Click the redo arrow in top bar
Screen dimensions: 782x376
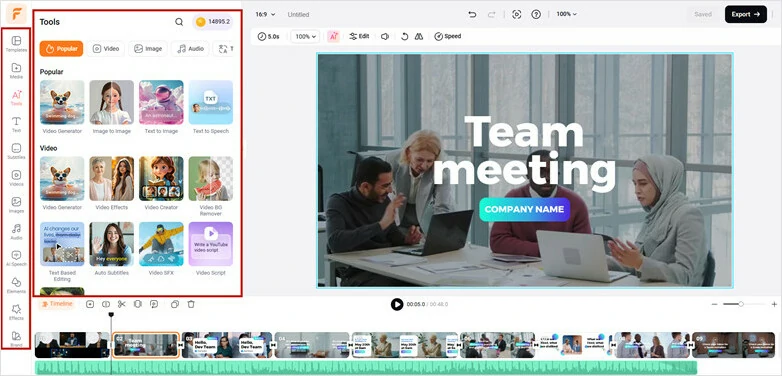[491, 14]
